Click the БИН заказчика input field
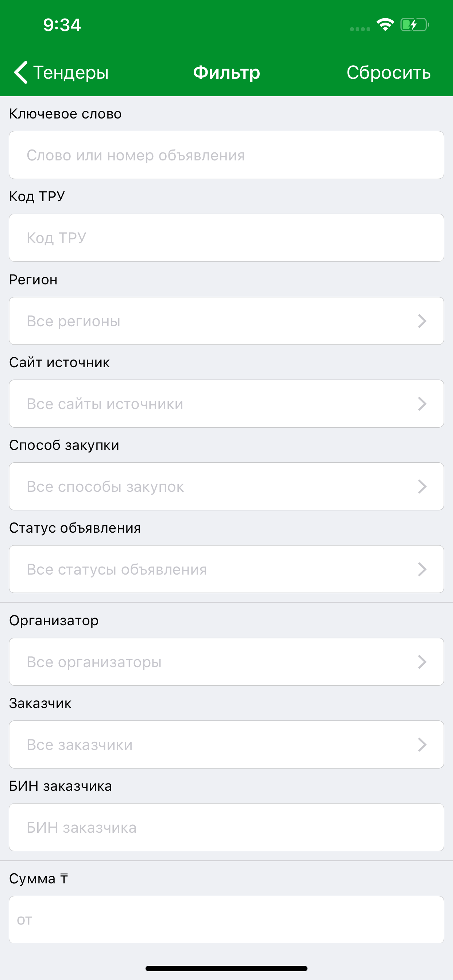The height and width of the screenshot is (980, 453). pyautogui.click(x=226, y=827)
